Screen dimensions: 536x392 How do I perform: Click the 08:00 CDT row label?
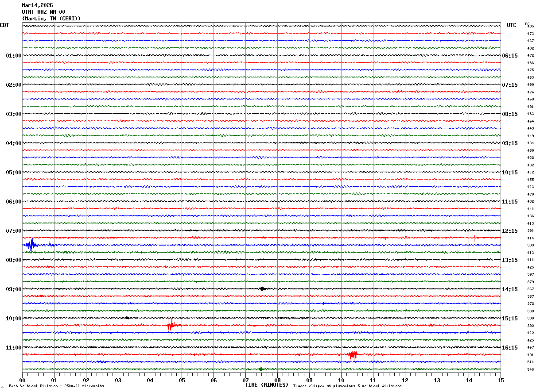(x=14, y=260)
